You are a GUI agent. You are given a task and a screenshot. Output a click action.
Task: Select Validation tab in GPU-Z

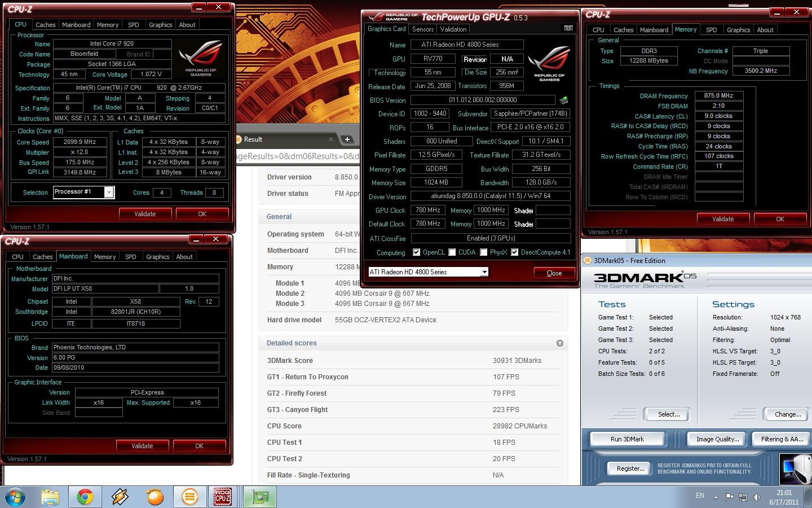(x=453, y=29)
